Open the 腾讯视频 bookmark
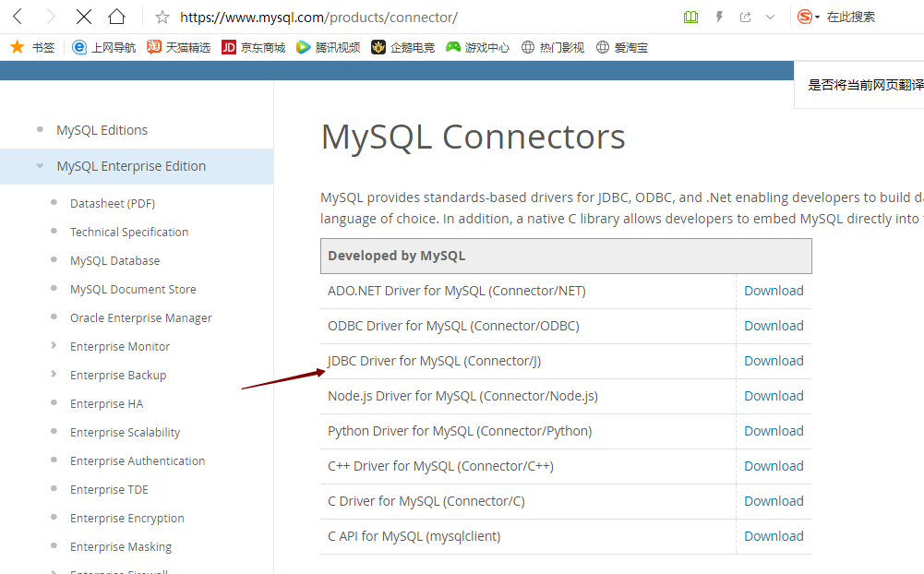 point(329,47)
